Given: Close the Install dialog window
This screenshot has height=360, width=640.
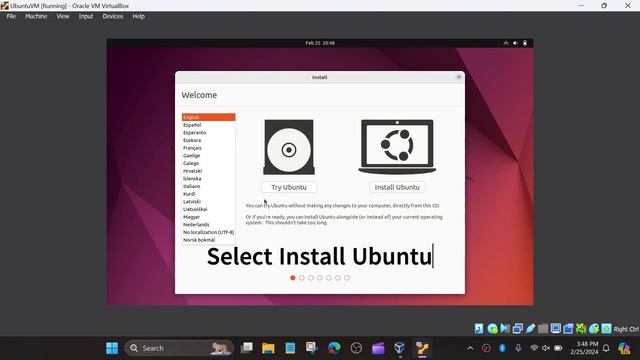Looking at the screenshot, I should tap(459, 77).
